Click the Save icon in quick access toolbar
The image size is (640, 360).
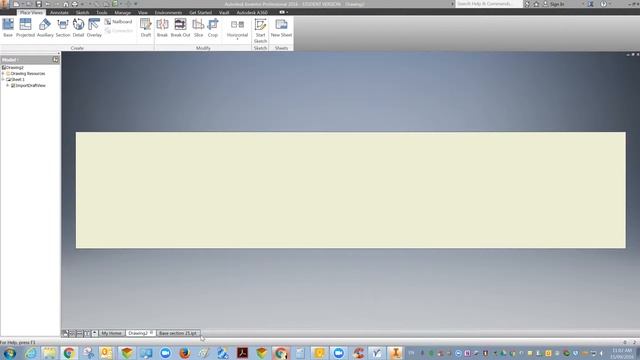[x=39, y=4]
